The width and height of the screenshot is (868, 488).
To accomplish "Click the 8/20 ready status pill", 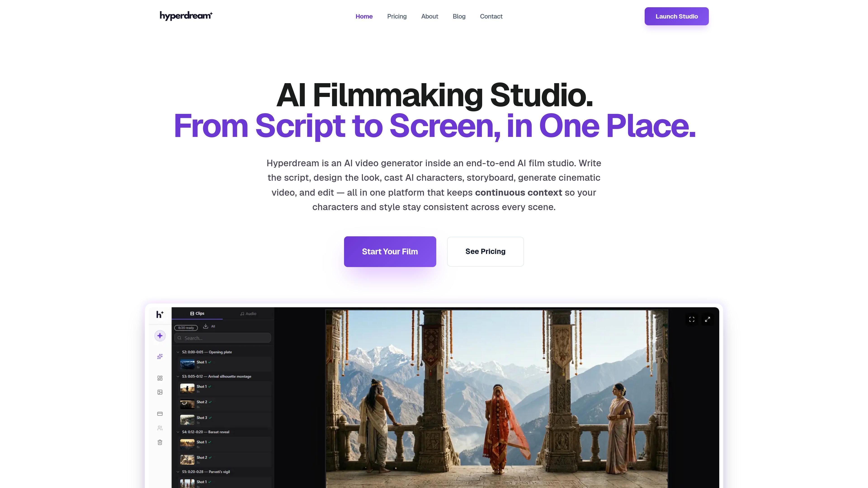I will click(186, 328).
